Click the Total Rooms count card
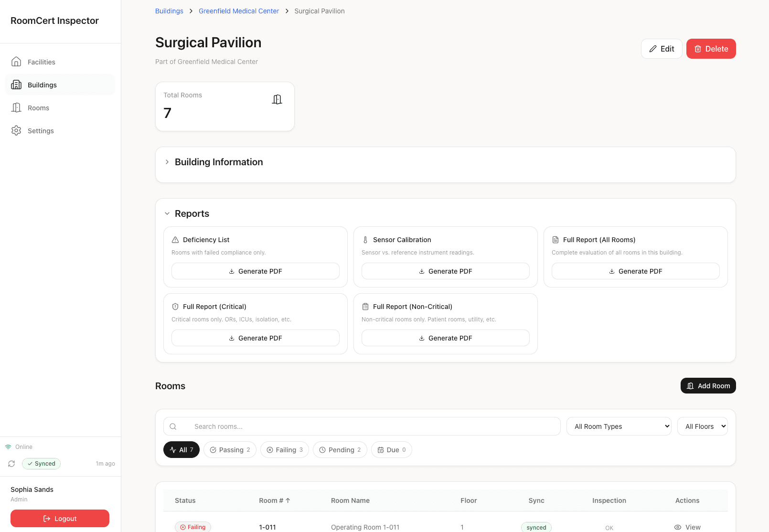 [x=225, y=106]
